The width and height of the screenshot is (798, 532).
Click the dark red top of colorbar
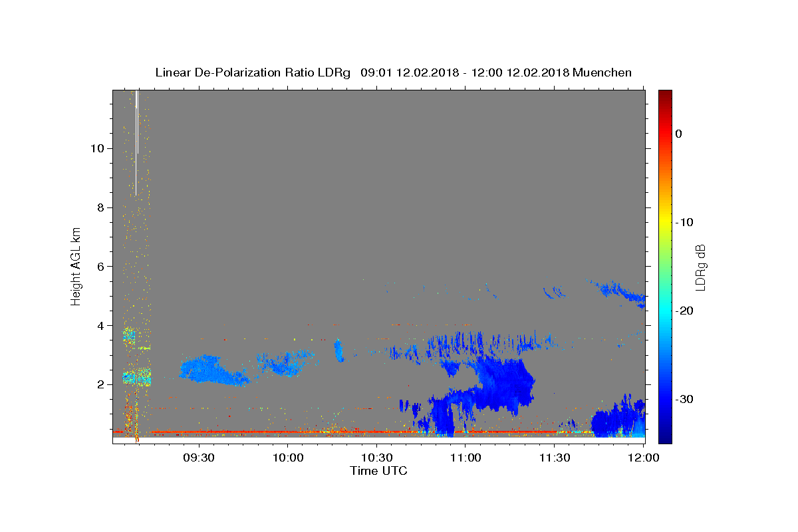665,96
